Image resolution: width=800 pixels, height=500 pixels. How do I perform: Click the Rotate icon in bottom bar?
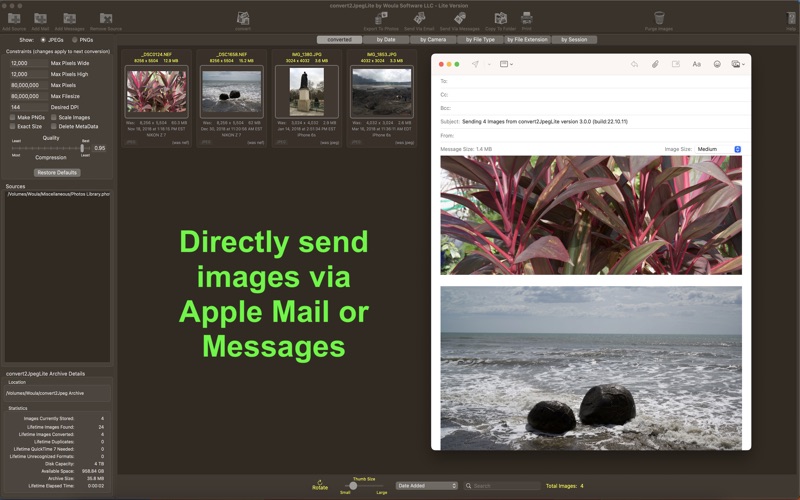(x=320, y=482)
